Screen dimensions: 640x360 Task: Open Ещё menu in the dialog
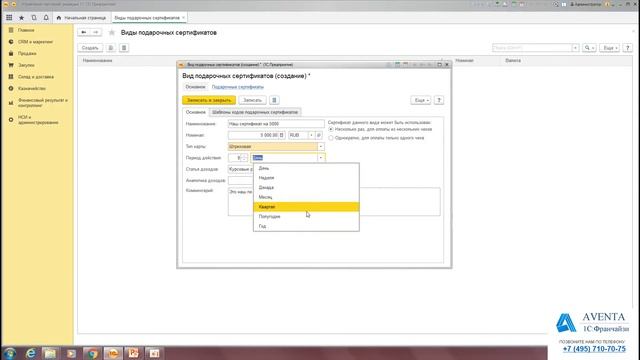420,100
